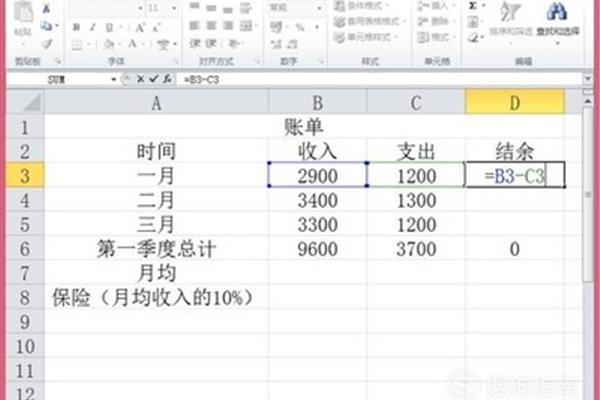Confirm formula with checkmark
This screenshot has height=400, width=600.
pos(153,79)
